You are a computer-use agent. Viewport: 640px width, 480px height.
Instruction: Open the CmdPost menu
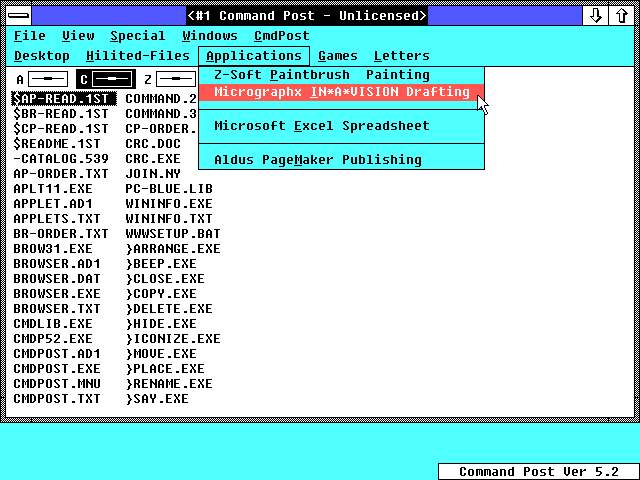282,36
